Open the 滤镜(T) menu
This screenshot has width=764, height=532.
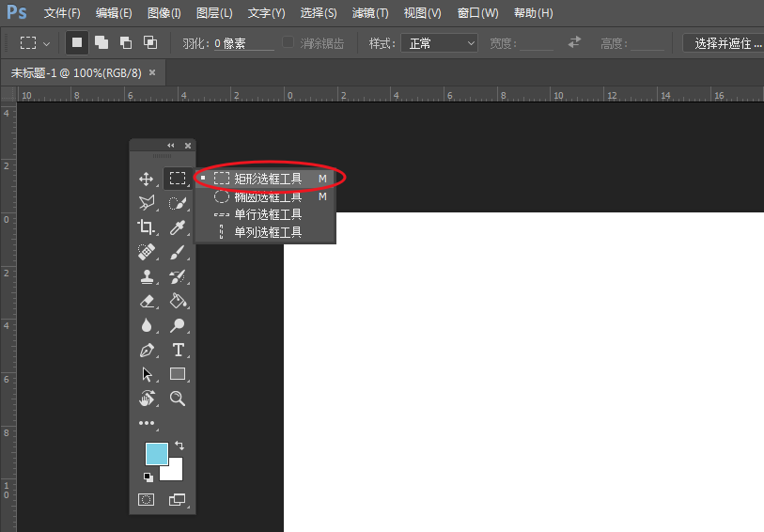(369, 13)
